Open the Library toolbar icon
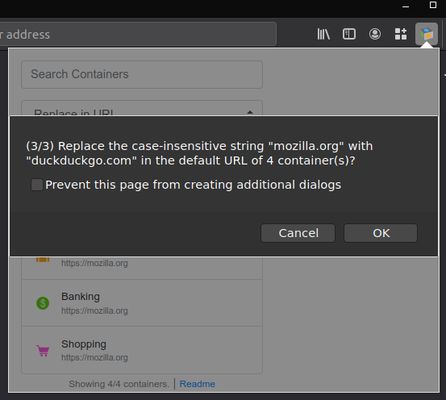446x400 pixels. [x=323, y=34]
